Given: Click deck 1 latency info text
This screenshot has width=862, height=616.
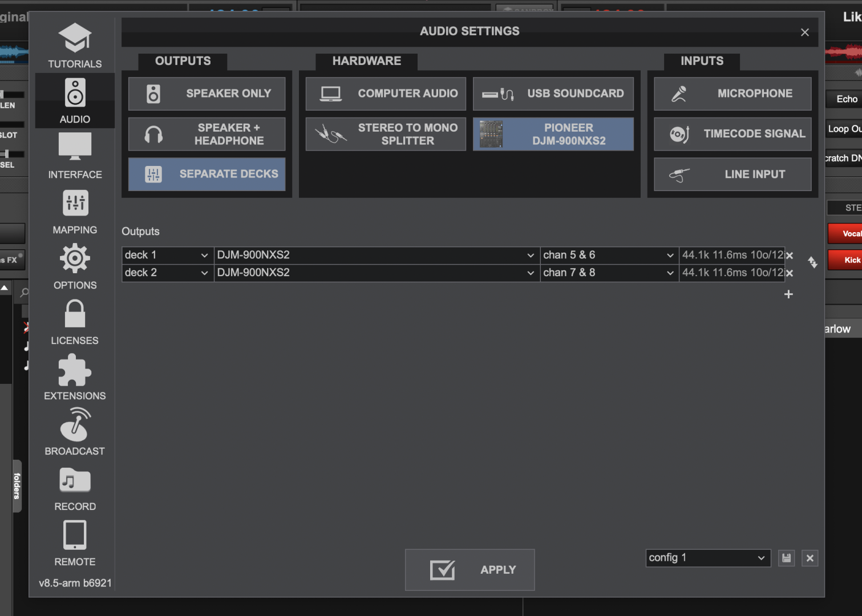Looking at the screenshot, I should click(x=732, y=255).
